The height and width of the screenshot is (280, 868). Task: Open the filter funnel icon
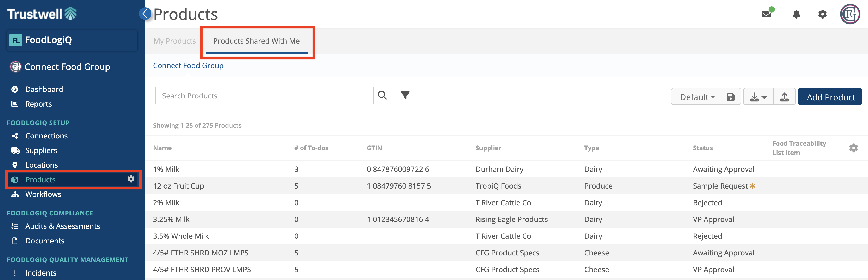tap(405, 95)
